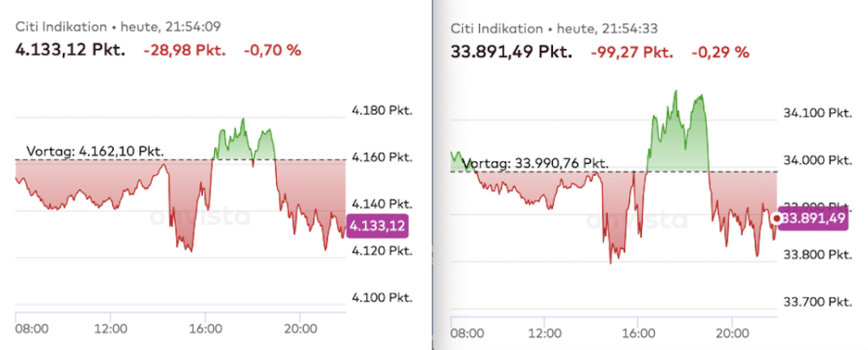Viewport: 868px width, 350px height.
Task: Click the 4.180 Pkt. axis label
Action: tap(380, 110)
